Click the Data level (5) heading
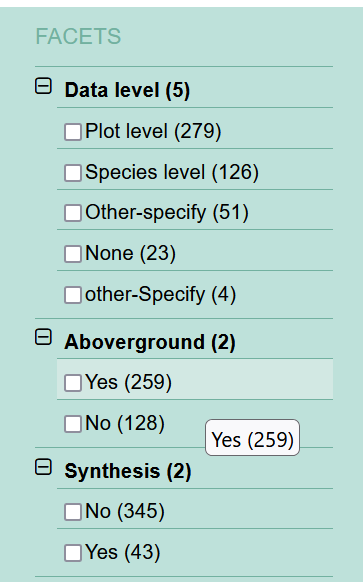 pos(127,90)
